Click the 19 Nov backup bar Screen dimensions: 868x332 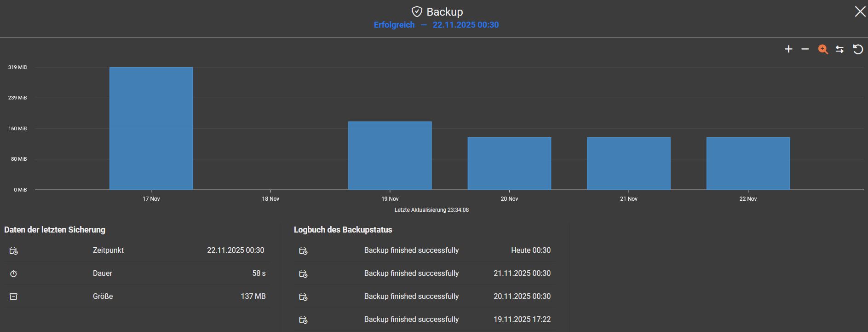(390, 156)
